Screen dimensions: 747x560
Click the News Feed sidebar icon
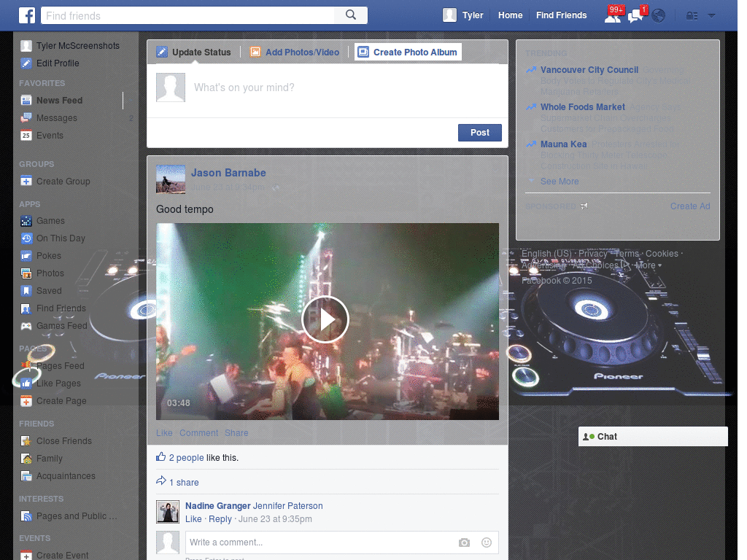pyautogui.click(x=26, y=101)
